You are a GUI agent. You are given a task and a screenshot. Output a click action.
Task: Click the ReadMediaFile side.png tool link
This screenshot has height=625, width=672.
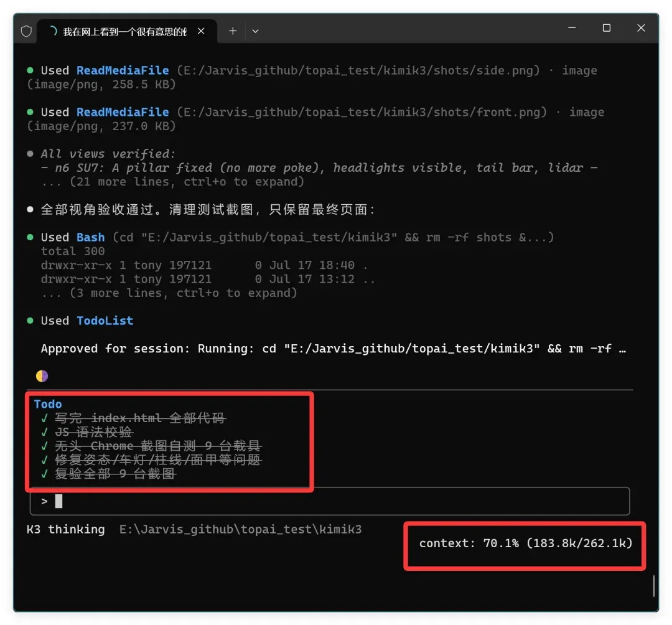(123, 70)
